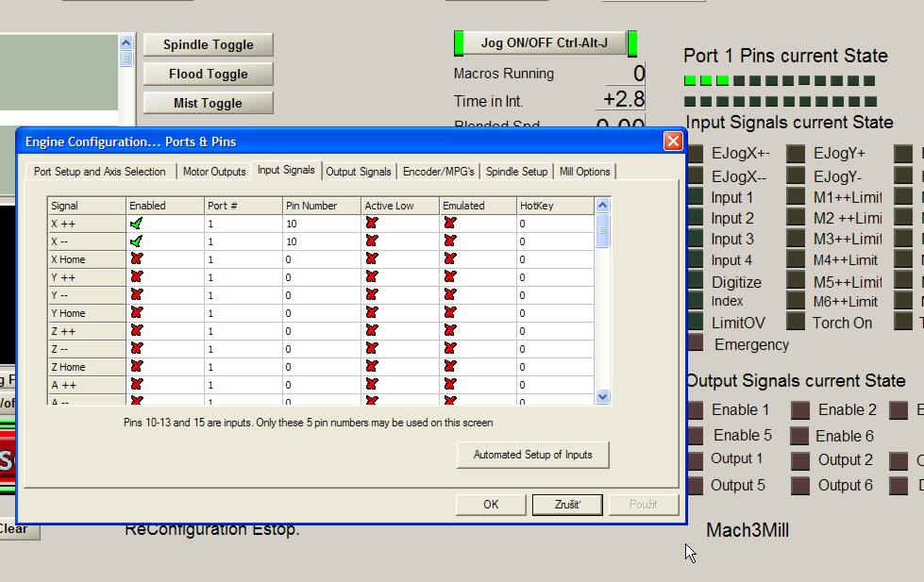This screenshot has height=582, width=924.
Task: Click the Emulated red X for X ++
Action: point(450,224)
